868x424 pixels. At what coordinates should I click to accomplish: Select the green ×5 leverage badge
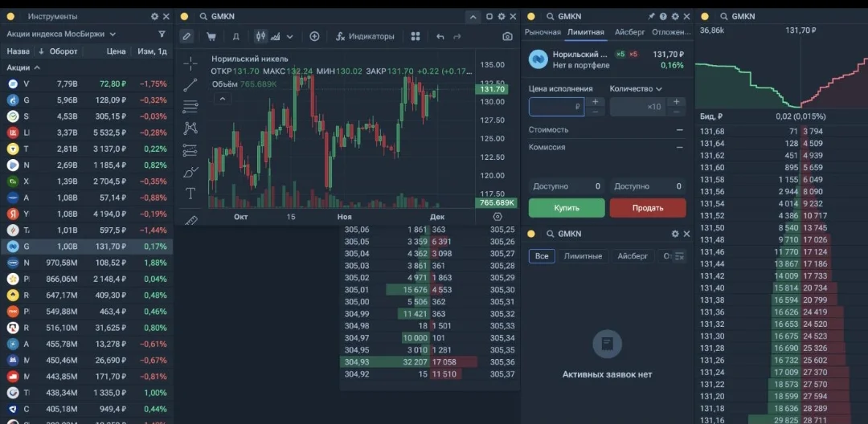click(620, 54)
